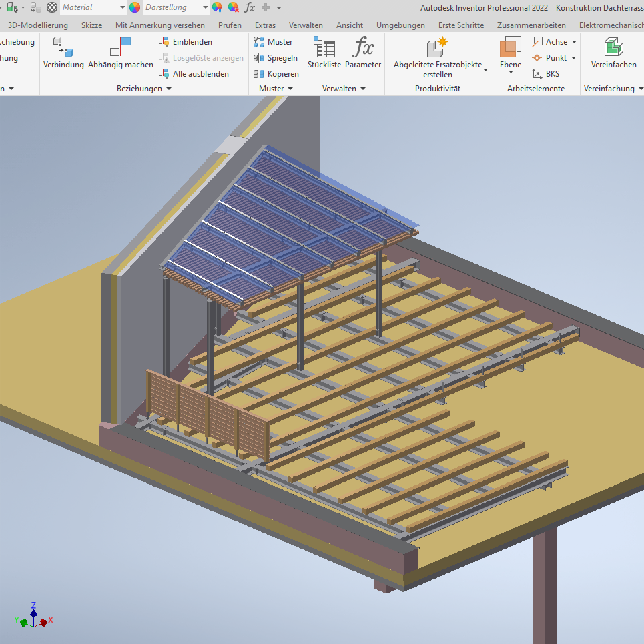The height and width of the screenshot is (644, 644).
Task: Expand the Verwalten panel dropdown arrow
Action: [363, 89]
